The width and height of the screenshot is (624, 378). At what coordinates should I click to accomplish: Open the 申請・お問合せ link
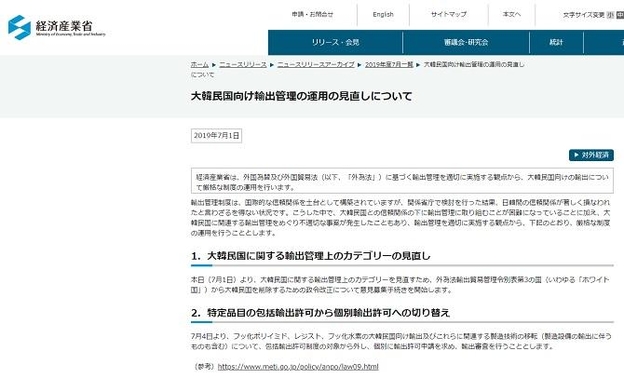[x=312, y=14]
